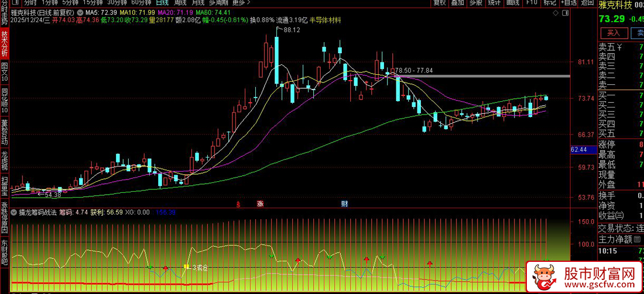Toggle the side panel icon next to diamond
The height and width of the screenshot is (294, 644).
pyautogui.click(x=566, y=13)
